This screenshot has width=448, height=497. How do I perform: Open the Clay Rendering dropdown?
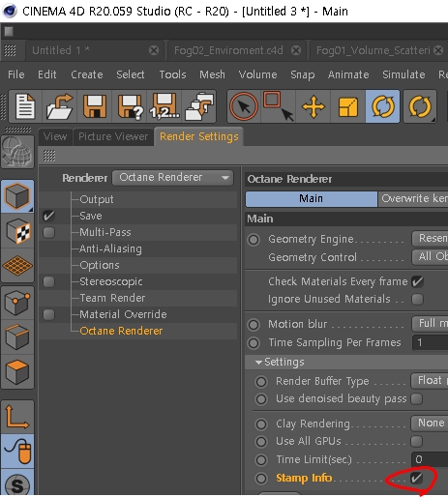(430, 423)
